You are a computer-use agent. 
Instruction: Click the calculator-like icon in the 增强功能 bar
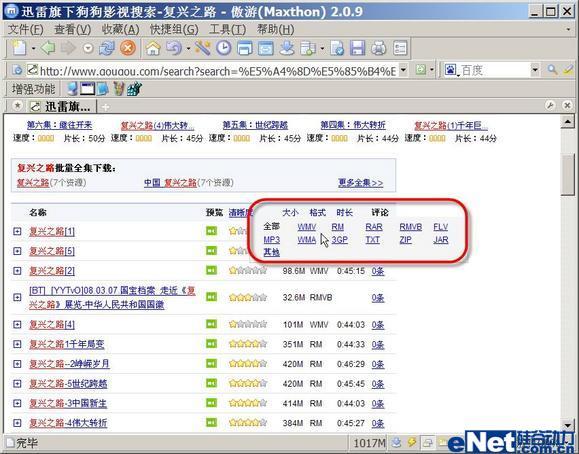pos(134,89)
